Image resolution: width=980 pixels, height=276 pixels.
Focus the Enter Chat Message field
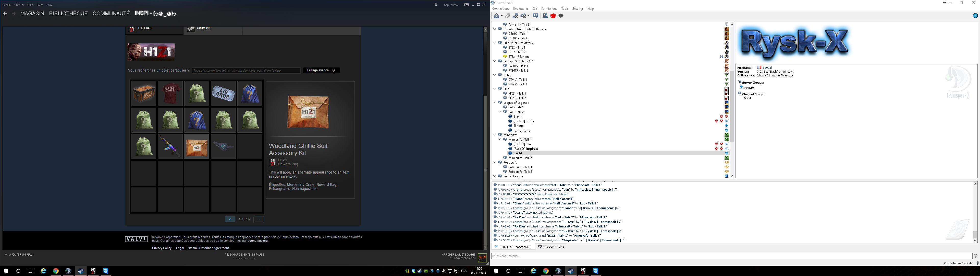pos(732,256)
